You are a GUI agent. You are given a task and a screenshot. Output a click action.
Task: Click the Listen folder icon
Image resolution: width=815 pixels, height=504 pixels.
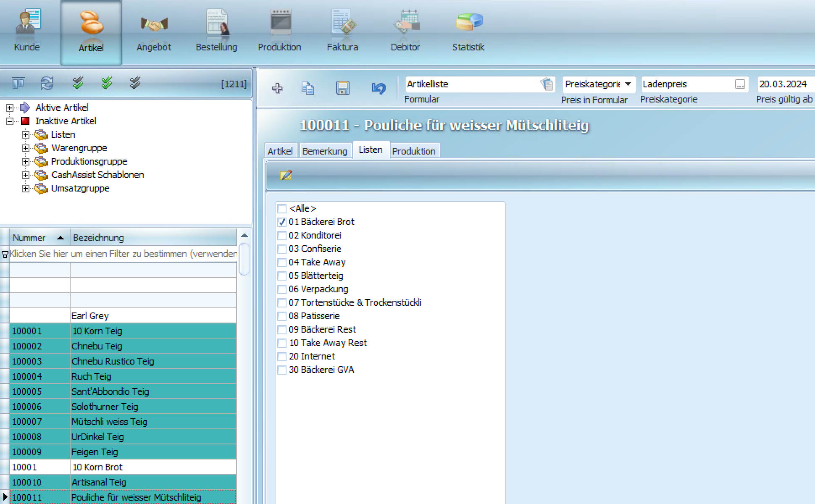click(41, 135)
